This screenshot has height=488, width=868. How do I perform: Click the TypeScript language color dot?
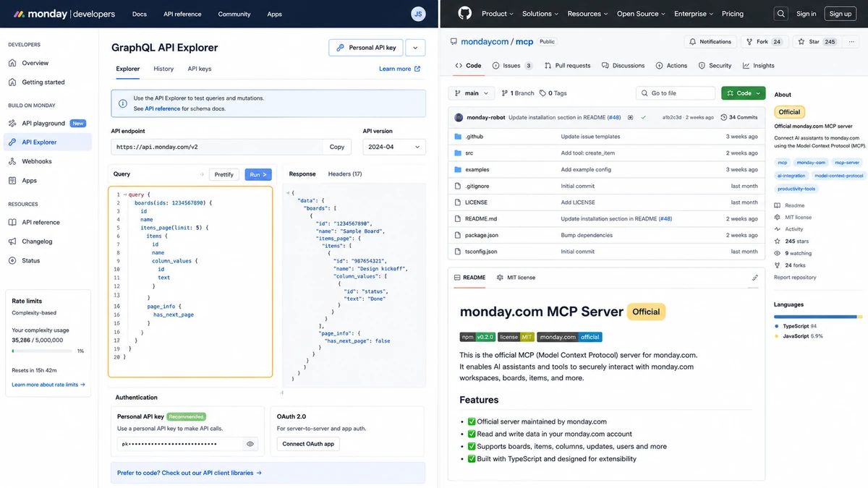[776, 326]
